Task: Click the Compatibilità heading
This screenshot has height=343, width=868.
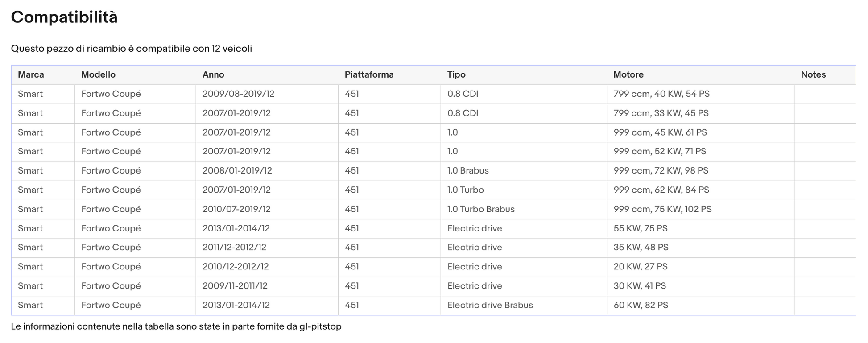Action: point(64,17)
